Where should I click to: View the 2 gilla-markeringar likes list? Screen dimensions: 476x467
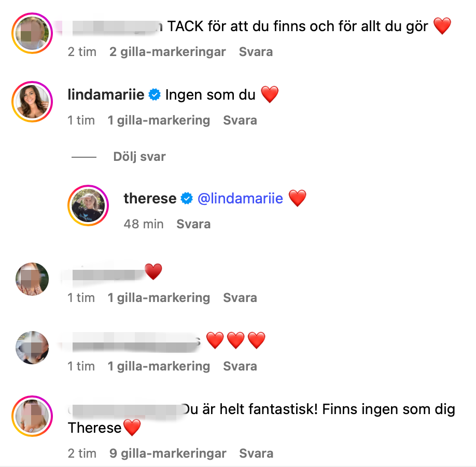point(167,52)
